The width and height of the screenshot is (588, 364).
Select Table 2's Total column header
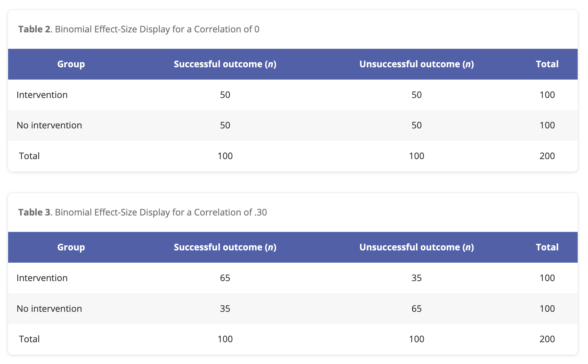click(x=547, y=64)
